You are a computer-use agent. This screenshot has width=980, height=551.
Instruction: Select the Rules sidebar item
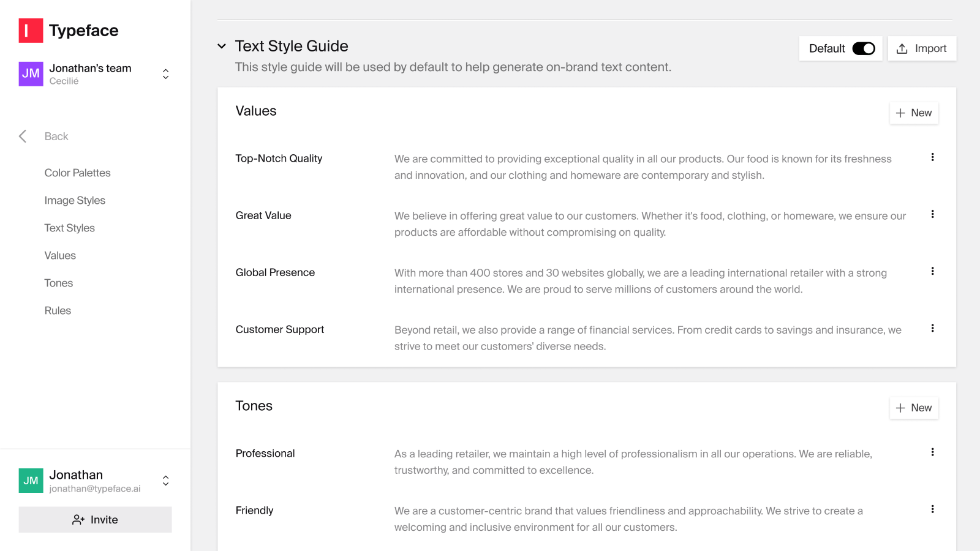pyautogui.click(x=57, y=310)
